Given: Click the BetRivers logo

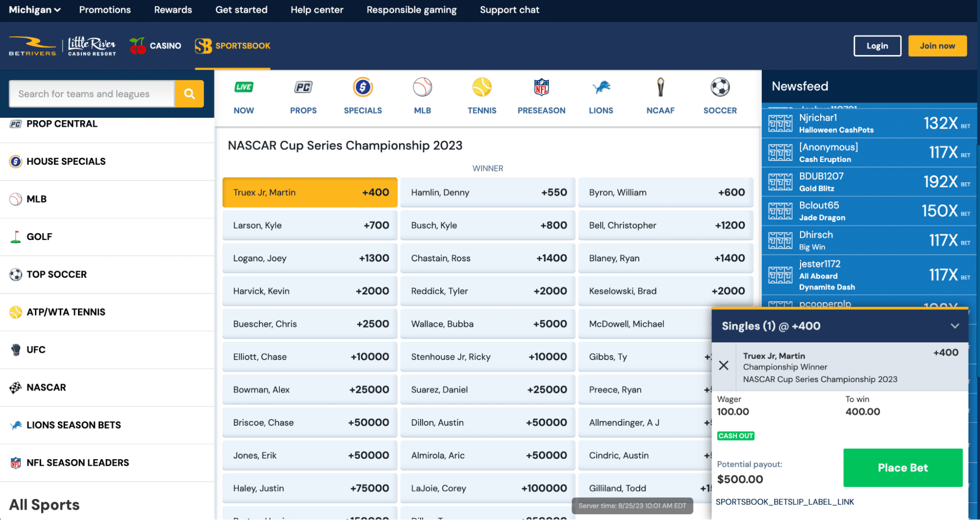Looking at the screenshot, I should click(x=32, y=46).
